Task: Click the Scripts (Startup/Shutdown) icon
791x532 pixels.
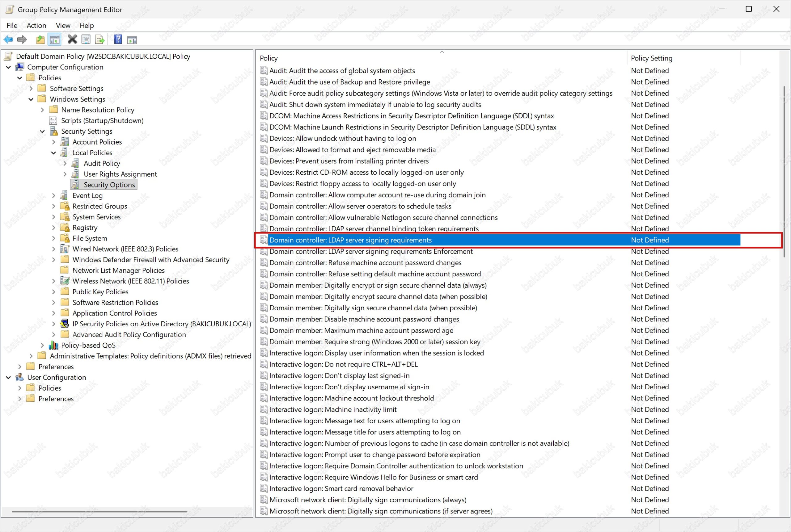Action: [53, 120]
